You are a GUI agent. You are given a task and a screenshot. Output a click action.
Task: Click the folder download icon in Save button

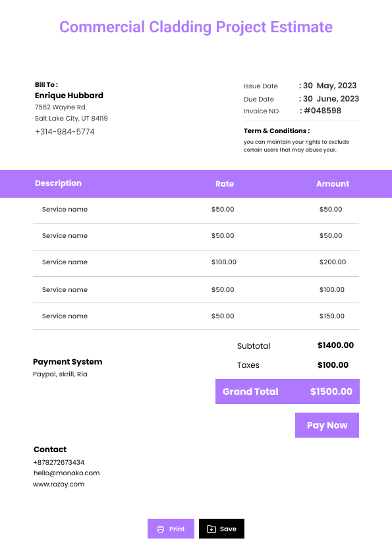[x=211, y=529]
